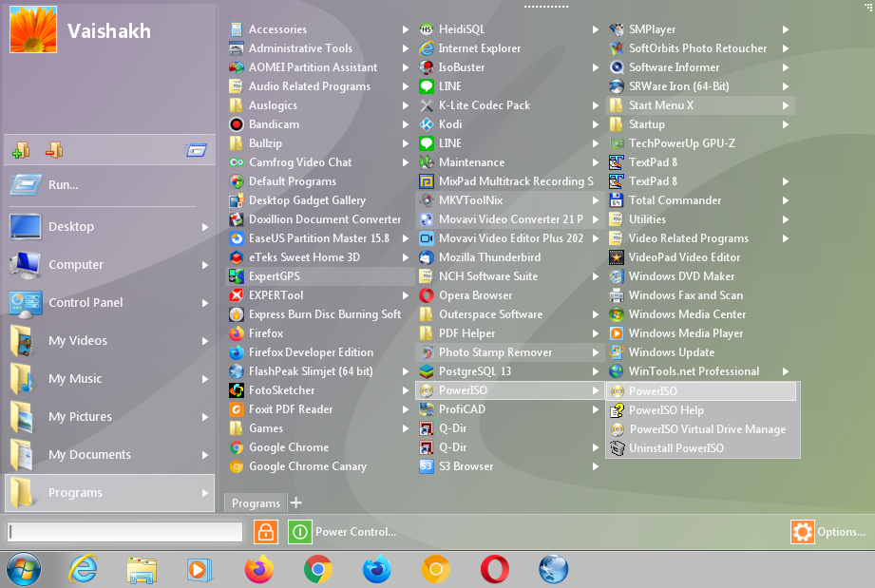
Task: Click the Windows Start orb
Action: 24,570
